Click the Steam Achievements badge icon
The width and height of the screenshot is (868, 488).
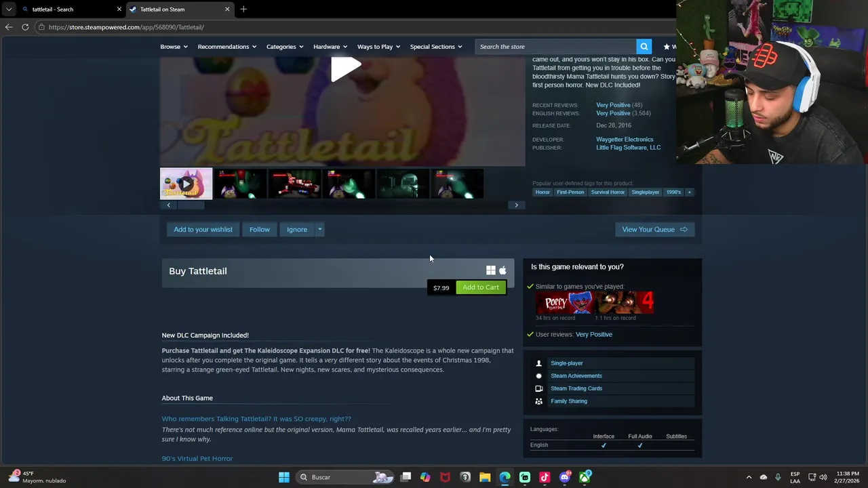(x=539, y=375)
